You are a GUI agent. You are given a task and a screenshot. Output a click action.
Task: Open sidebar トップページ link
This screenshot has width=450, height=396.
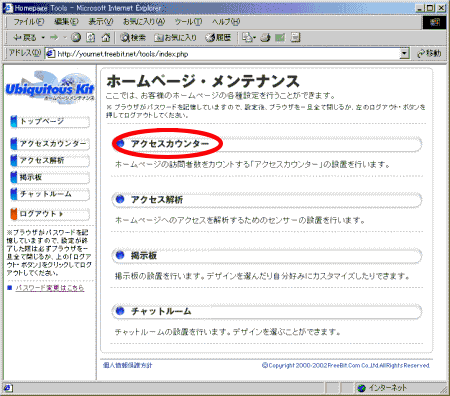pos(50,121)
